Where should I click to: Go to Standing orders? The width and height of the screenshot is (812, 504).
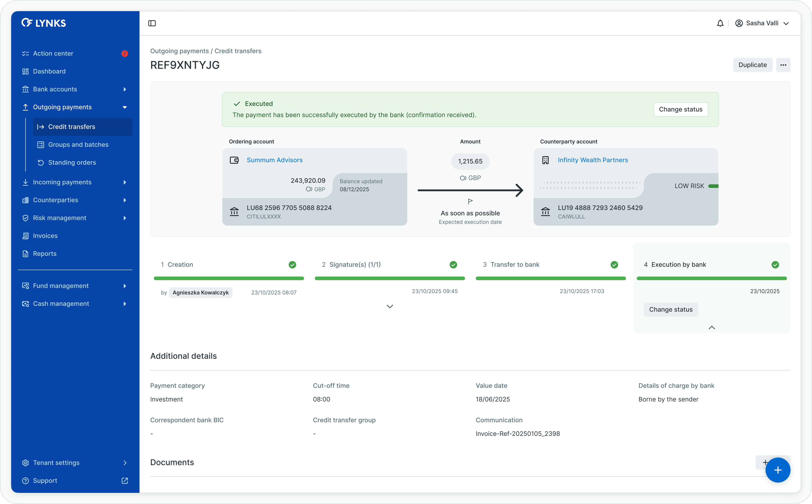(x=72, y=163)
